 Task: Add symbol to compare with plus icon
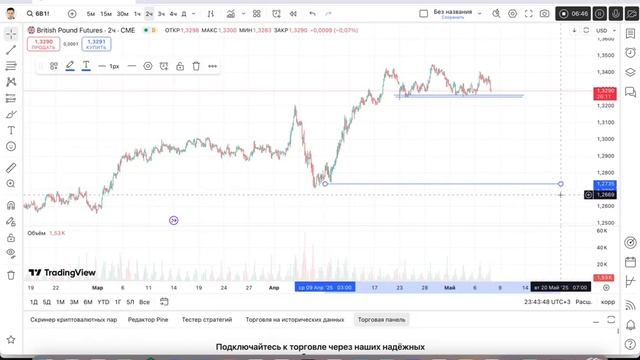point(72,14)
